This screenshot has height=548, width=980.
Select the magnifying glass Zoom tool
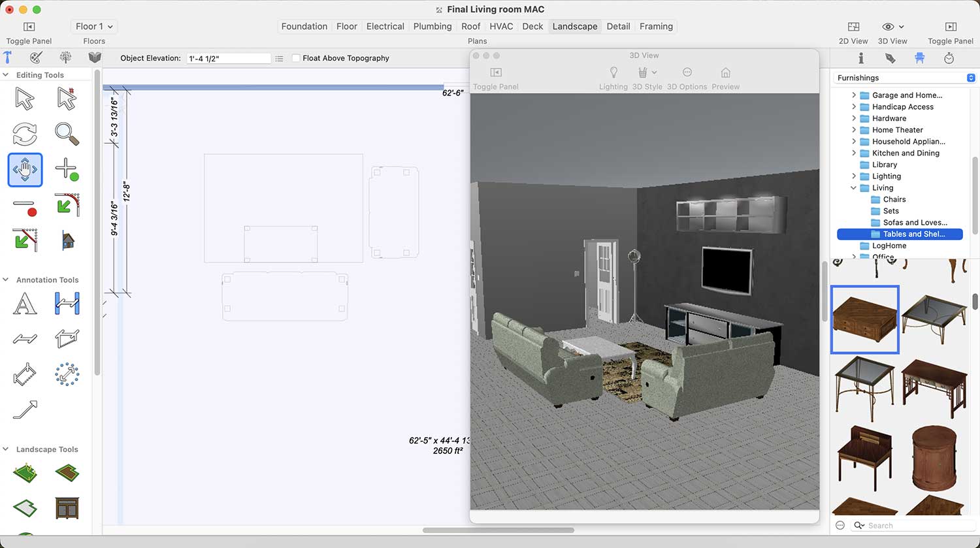[67, 134]
